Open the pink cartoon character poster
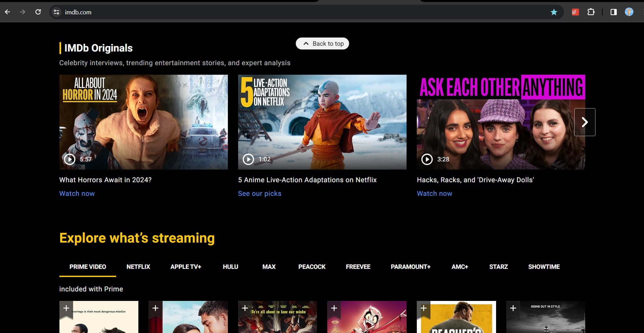 click(367, 317)
